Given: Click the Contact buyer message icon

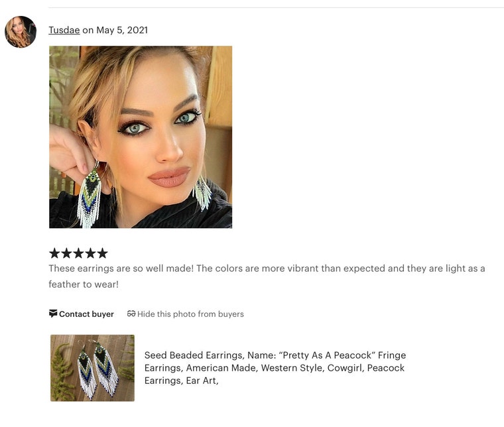Looking at the screenshot, I should pyautogui.click(x=53, y=313).
